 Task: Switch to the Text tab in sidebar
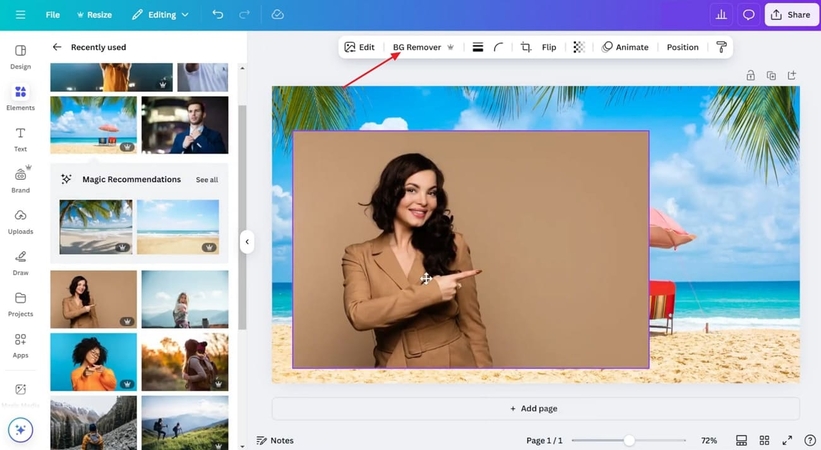[x=20, y=139]
